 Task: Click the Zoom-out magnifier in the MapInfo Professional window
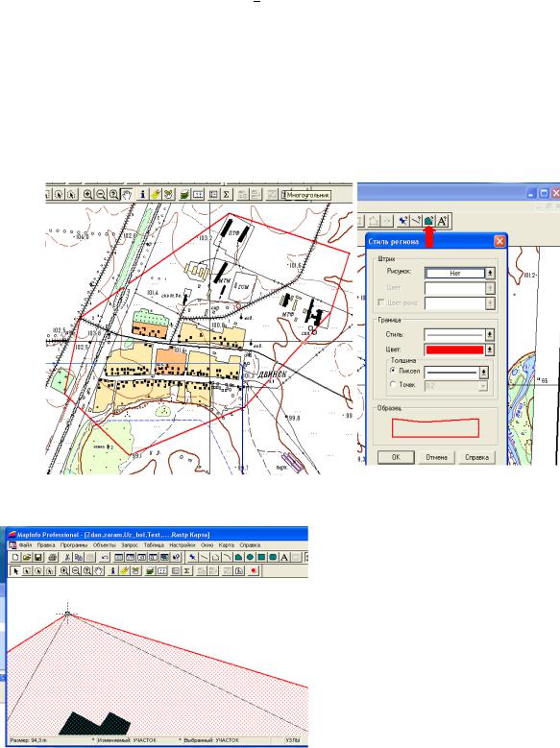coord(76,571)
